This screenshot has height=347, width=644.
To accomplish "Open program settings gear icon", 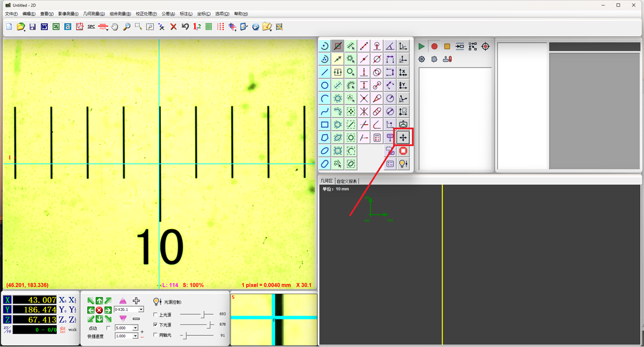I will 421,59.
